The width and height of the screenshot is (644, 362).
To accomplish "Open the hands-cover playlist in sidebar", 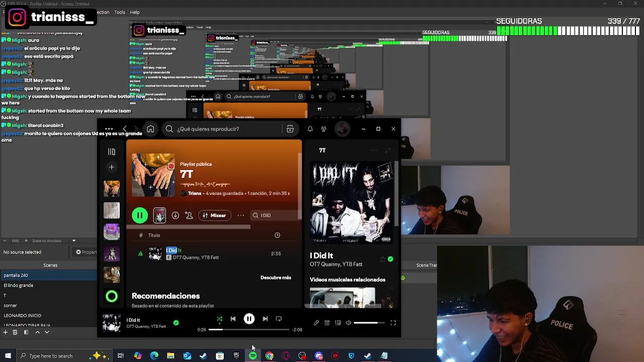I will click(x=112, y=189).
